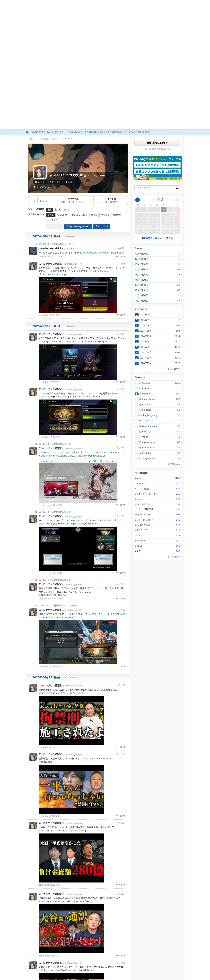Viewport: 210px width, 980px height.
Task: Select the すべて tweet filter
Action: 50,215
